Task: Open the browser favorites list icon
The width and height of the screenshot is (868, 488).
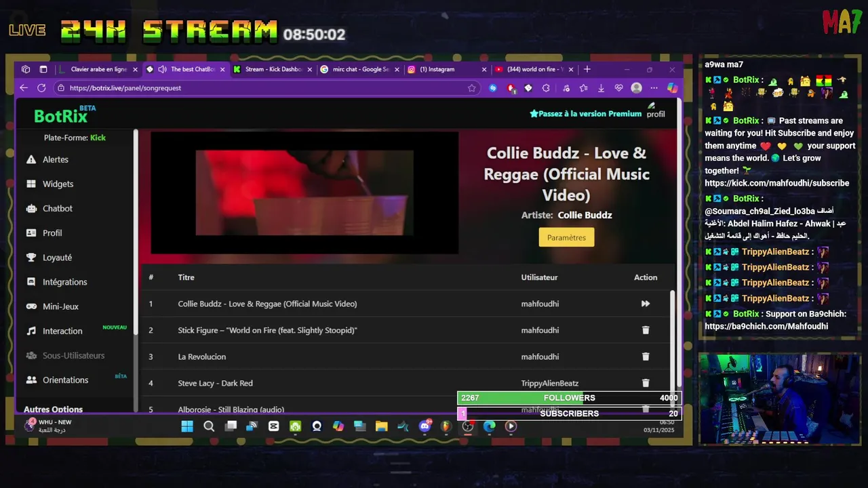Action: (x=583, y=87)
